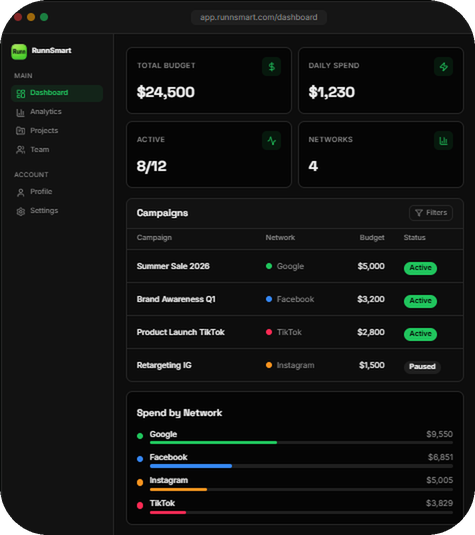Click the green Google dot in campaigns table
475x535 pixels.
click(269, 266)
